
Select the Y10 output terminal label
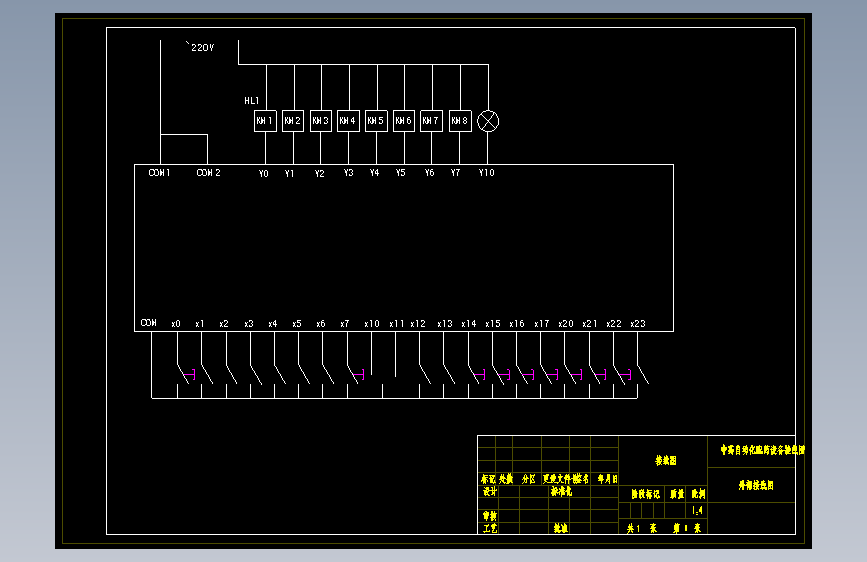click(x=487, y=173)
